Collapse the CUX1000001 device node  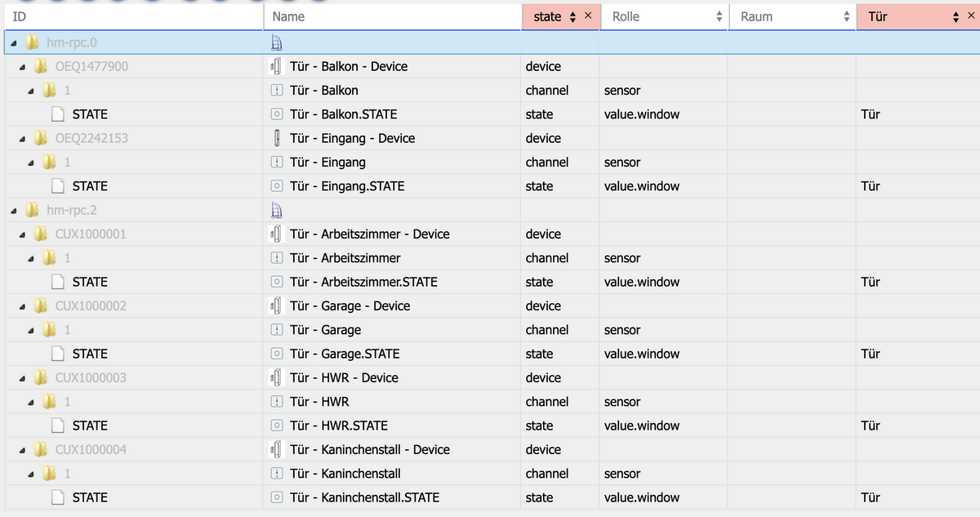coord(24,234)
